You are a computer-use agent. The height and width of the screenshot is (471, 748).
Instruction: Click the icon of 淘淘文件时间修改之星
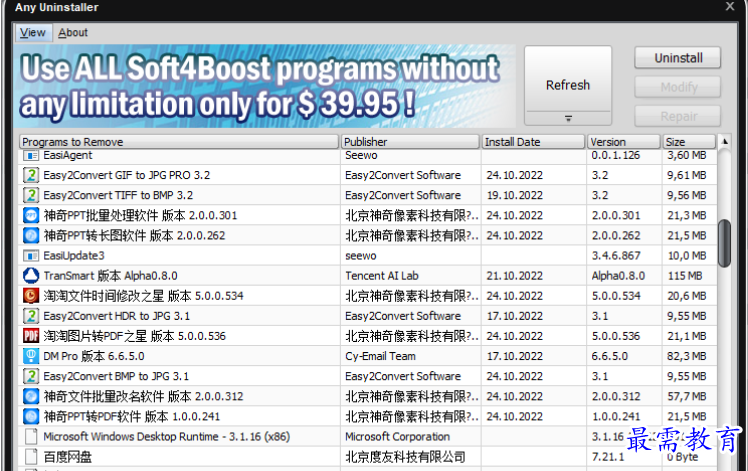(31, 296)
